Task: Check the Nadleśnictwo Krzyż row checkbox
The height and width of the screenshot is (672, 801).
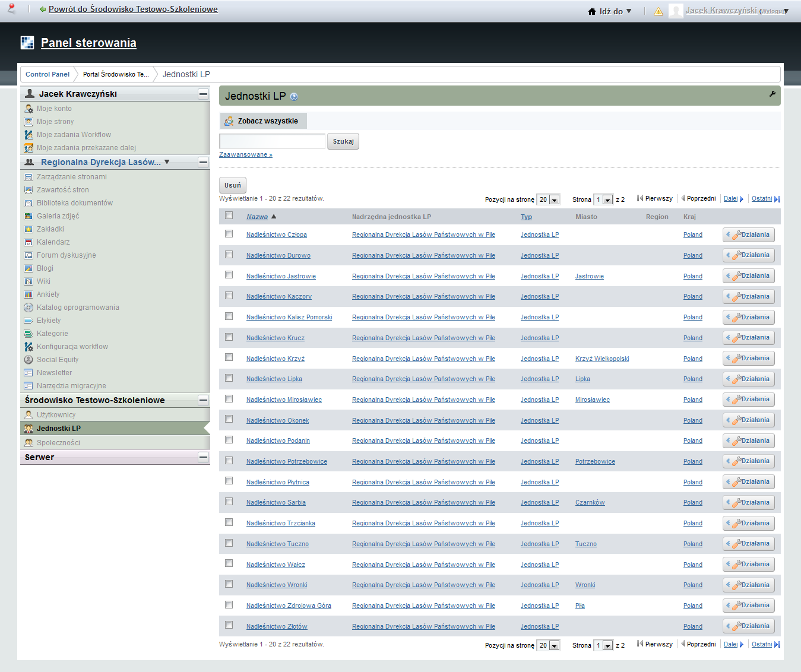Action: click(229, 357)
